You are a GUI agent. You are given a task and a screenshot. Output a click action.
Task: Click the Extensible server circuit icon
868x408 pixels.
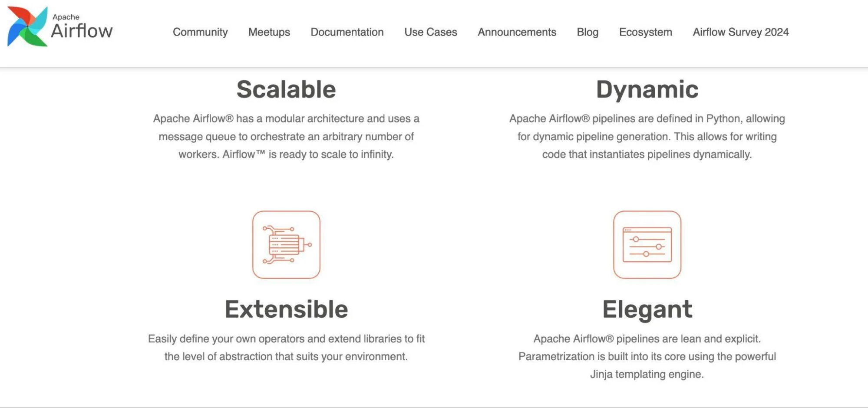(x=286, y=245)
